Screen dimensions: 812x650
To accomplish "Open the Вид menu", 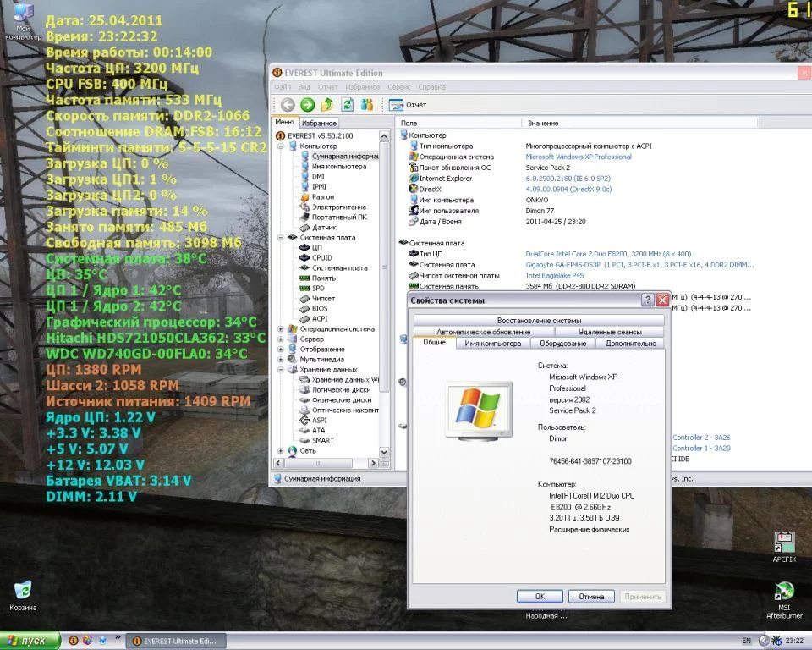I will click(x=304, y=87).
